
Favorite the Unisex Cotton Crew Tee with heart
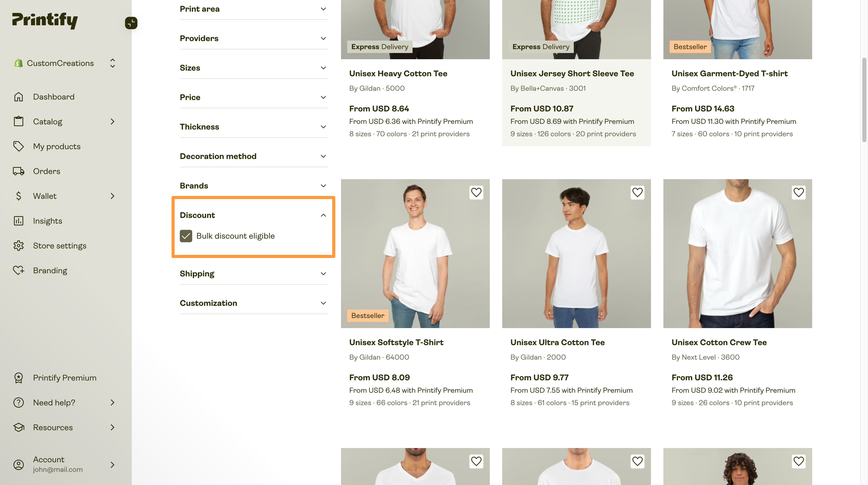(x=799, y=193)
